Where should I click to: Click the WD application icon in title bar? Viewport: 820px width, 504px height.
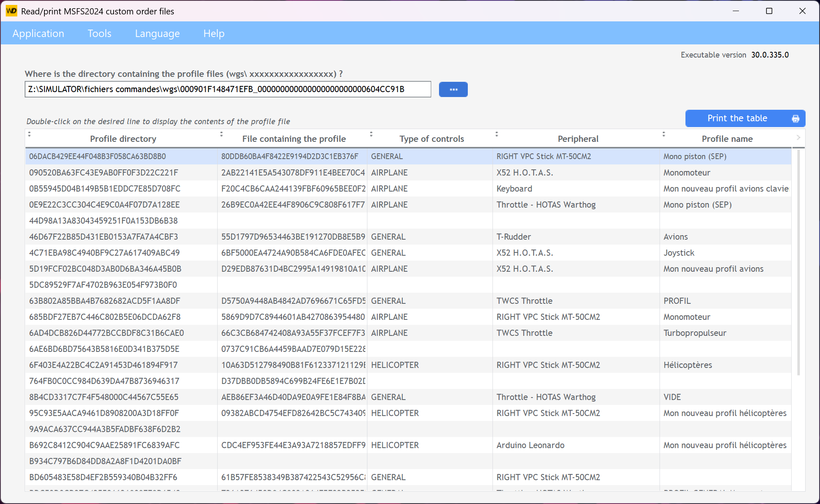point(11,11)
